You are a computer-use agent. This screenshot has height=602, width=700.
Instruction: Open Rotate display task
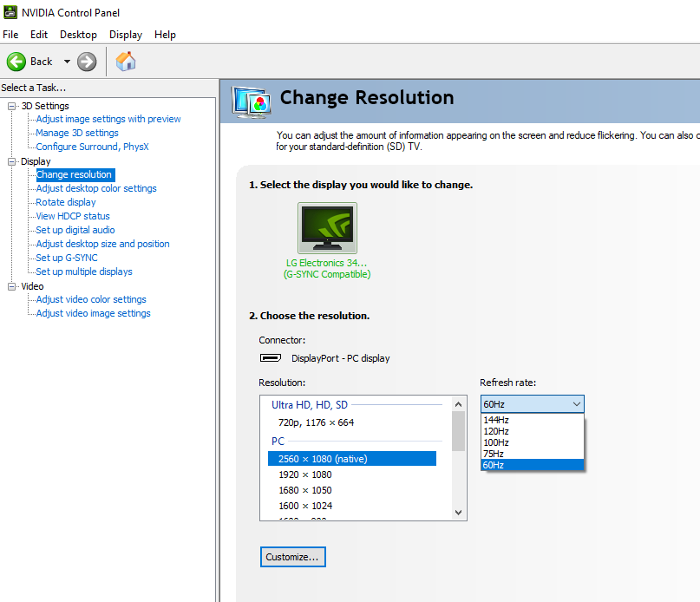(66, 202)
